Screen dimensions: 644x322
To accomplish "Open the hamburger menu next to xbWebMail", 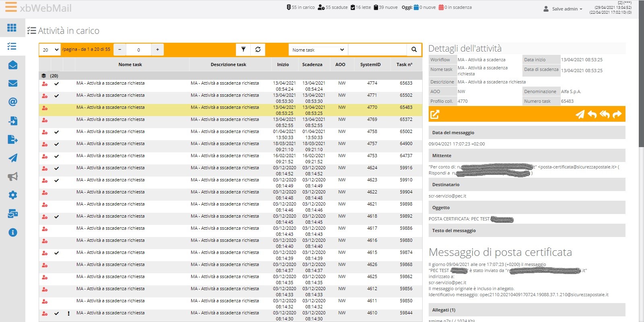I will coord(11,7).
